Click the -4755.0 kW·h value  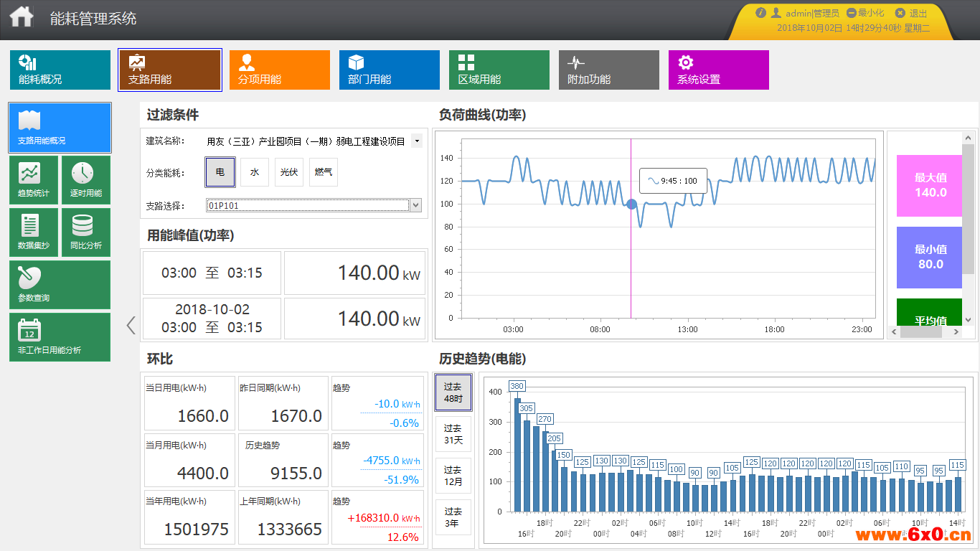click(392, 461)
